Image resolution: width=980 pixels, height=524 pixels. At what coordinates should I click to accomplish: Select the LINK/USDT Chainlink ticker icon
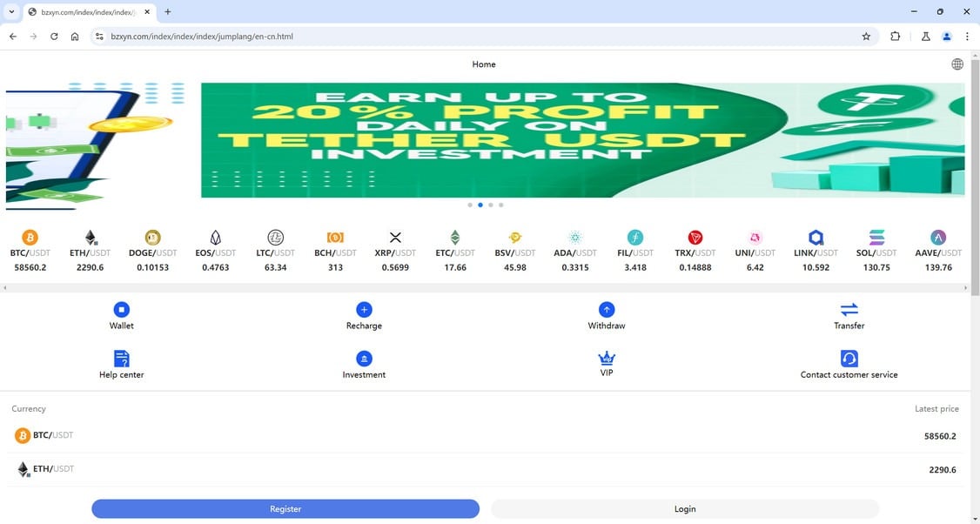(x=816, y=238)
